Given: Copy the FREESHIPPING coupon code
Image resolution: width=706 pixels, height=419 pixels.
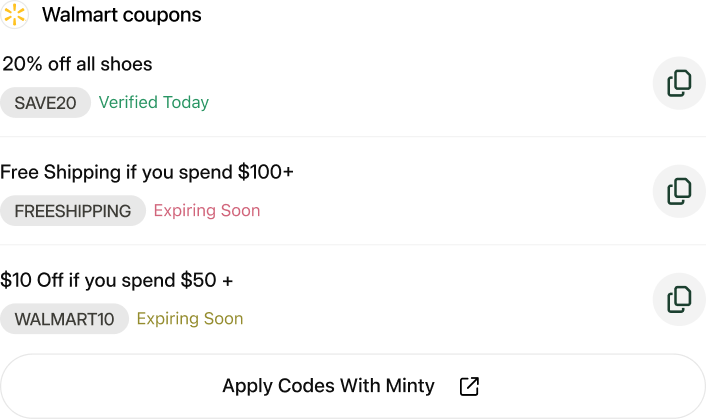Looking at the screenshot, I should (x=679, y=190).
